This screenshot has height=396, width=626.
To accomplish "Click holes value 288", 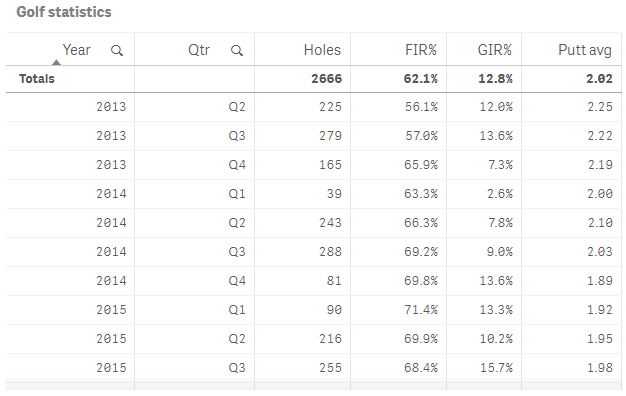I will (x=330, y=252).
